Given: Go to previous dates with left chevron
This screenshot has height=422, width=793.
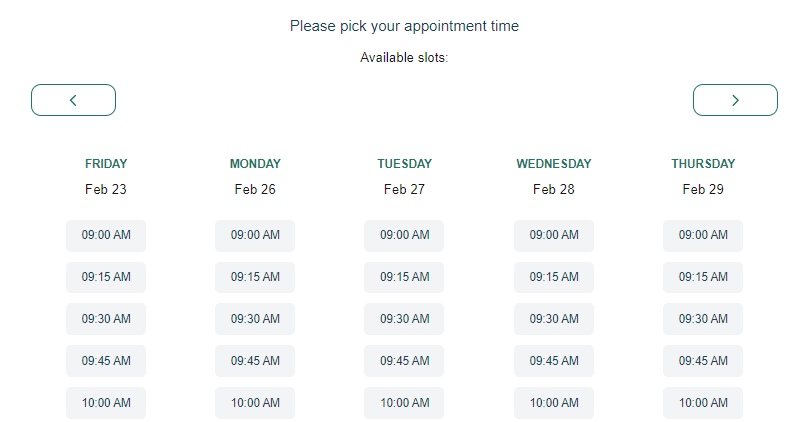Looking at the screenshot, I should point(73,100).
